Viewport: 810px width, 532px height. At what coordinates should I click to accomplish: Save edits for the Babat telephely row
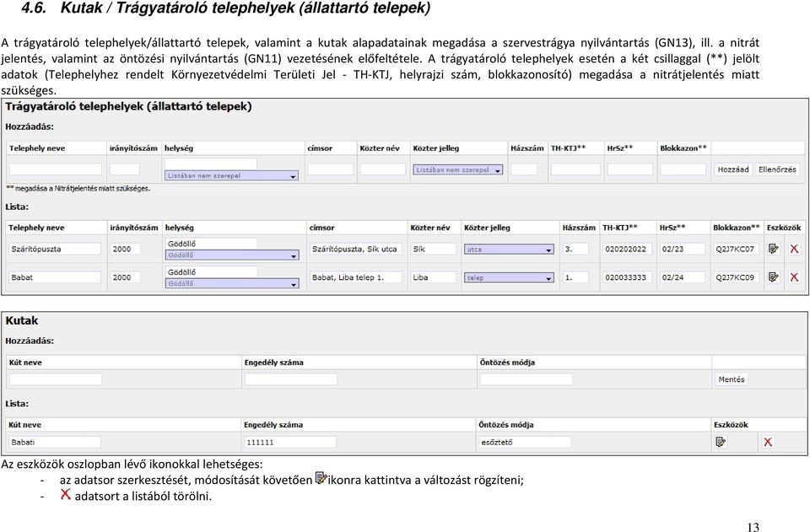click(x=774, y=277)
